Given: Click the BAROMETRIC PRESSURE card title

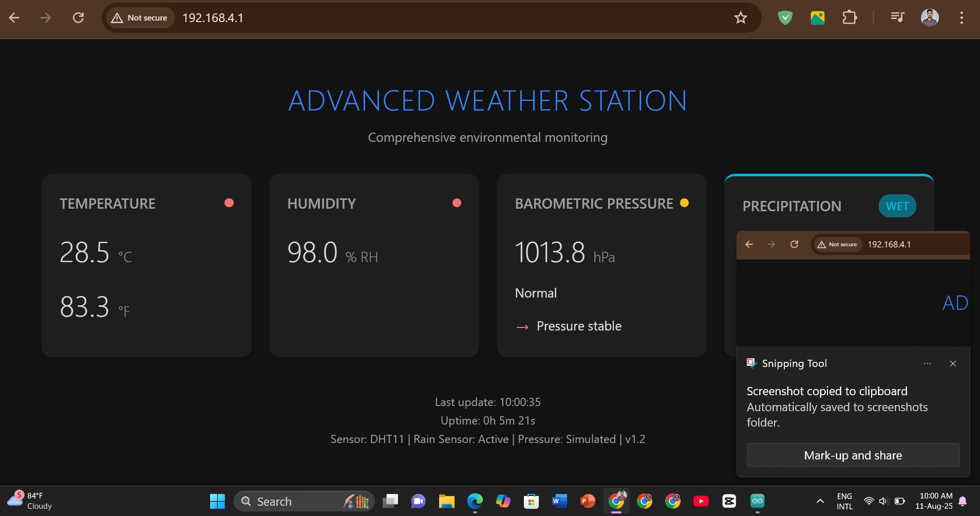Looking at the screenshot, I should point(594,204).
